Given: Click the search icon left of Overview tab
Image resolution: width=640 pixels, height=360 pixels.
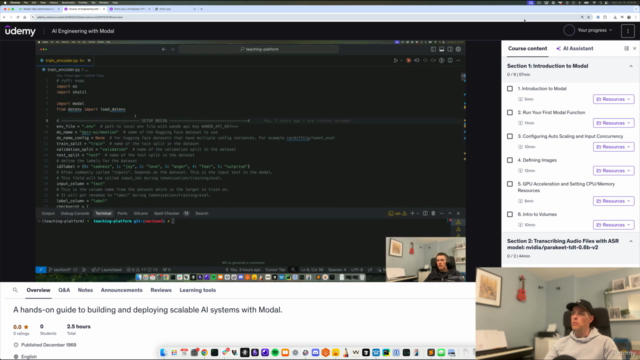Looking at the screenshot, I should [x=15, y=290].
